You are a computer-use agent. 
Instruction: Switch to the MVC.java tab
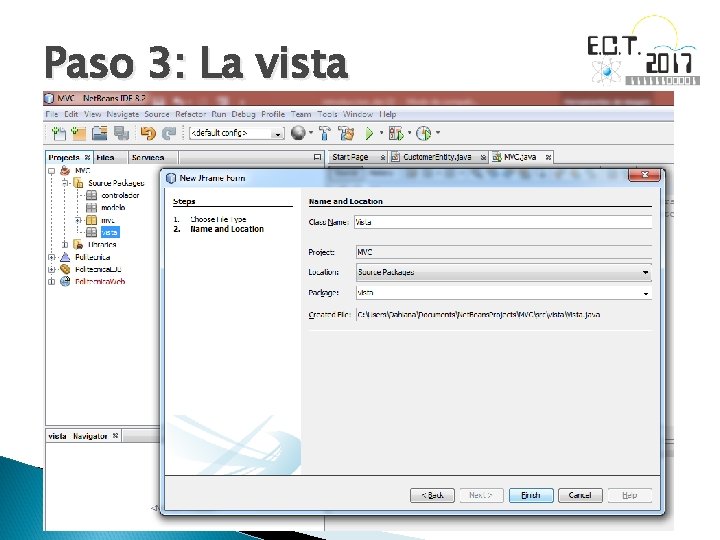tap(520, 157)
